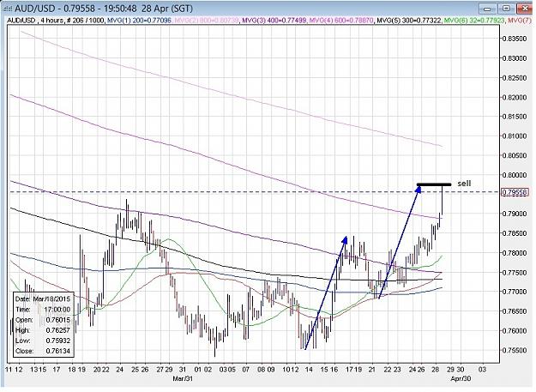The image size is (536, 392).
Task: Click the 'sell' annotation label
Action: coord(464,184)
